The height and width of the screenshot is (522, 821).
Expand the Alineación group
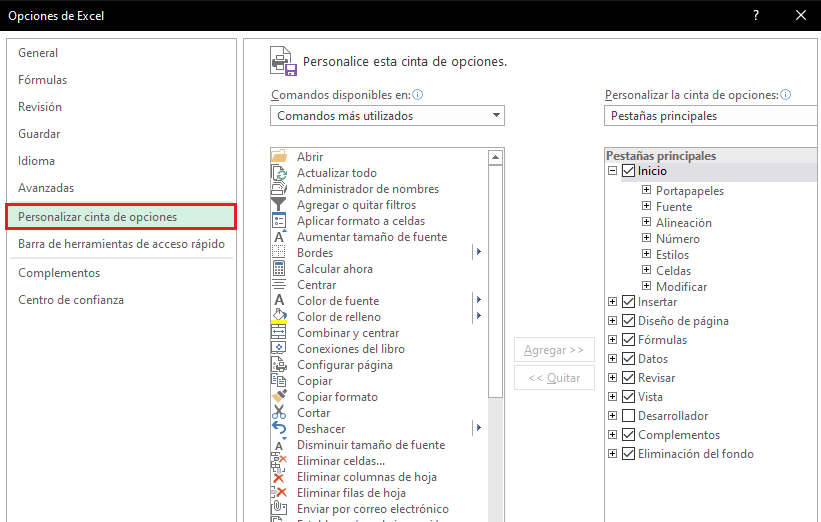point(647,221)
